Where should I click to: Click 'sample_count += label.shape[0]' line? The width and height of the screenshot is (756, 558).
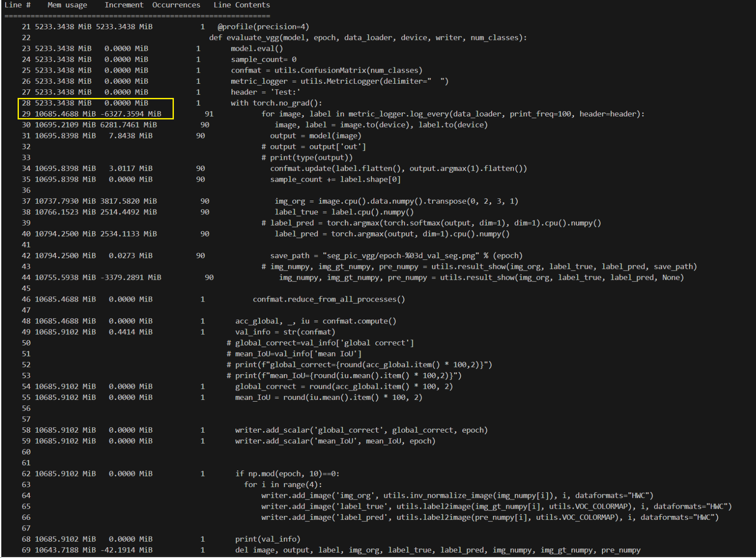[x=335, y=180]
